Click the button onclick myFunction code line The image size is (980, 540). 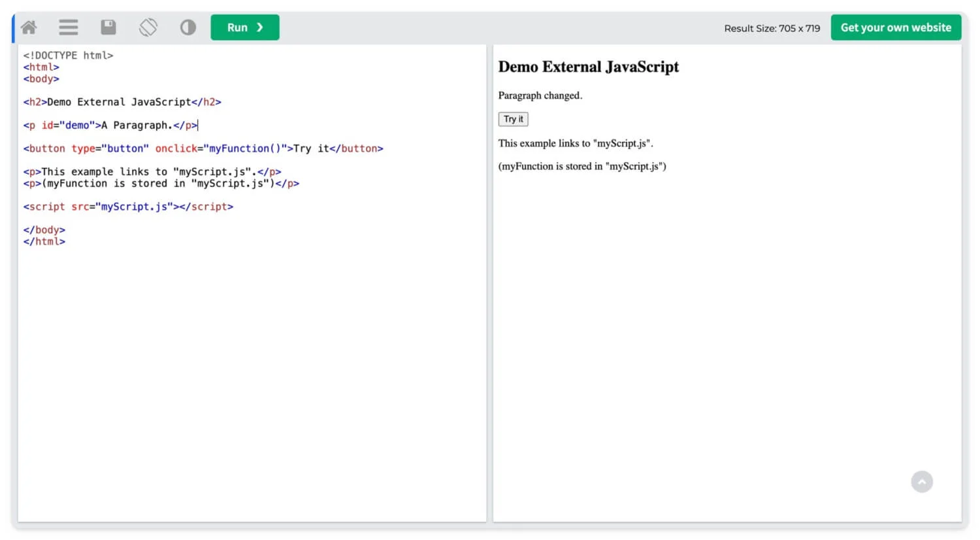pyautogui.click(x=203, y=149)
